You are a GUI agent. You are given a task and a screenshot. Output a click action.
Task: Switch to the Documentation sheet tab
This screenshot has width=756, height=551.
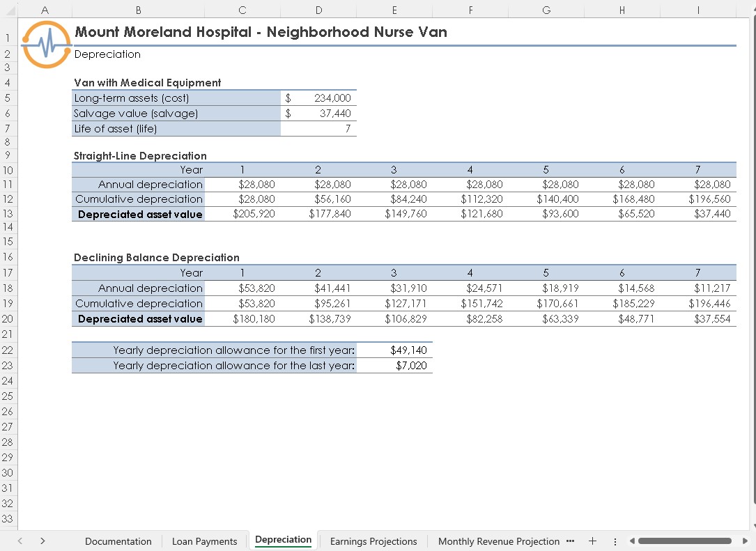tap(118, 541)
